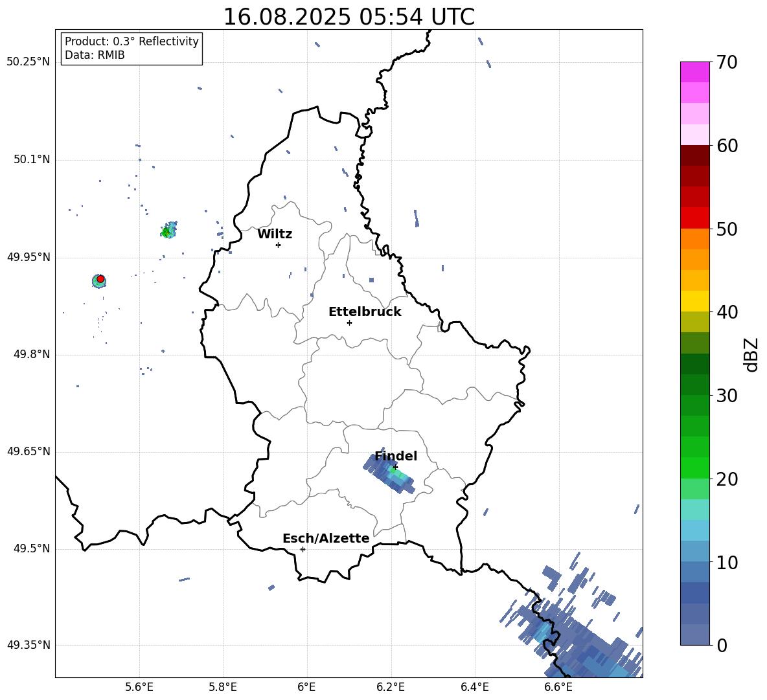The width and height of the screenshot is (767, 700).
Task: Pick the dark green swatch above 30
Action: click(x=694, y=385)
